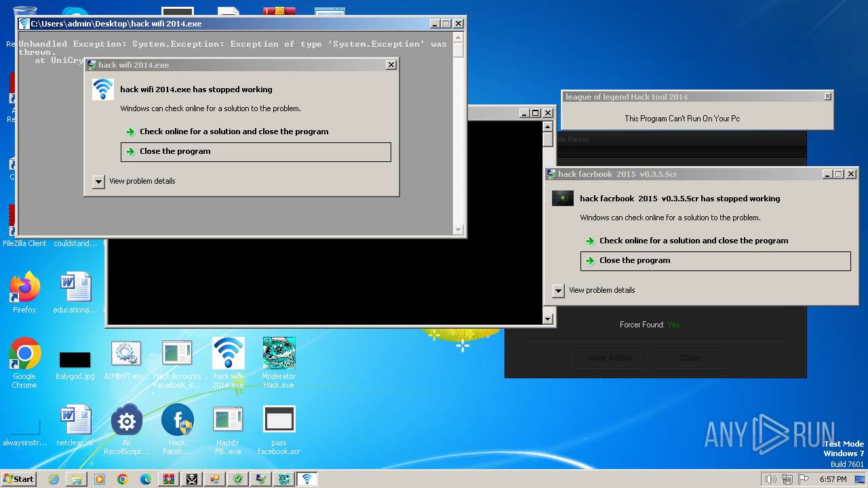
Task: Select the HackEr FB..exe desktop icon
Action: [x=228, y=430]
